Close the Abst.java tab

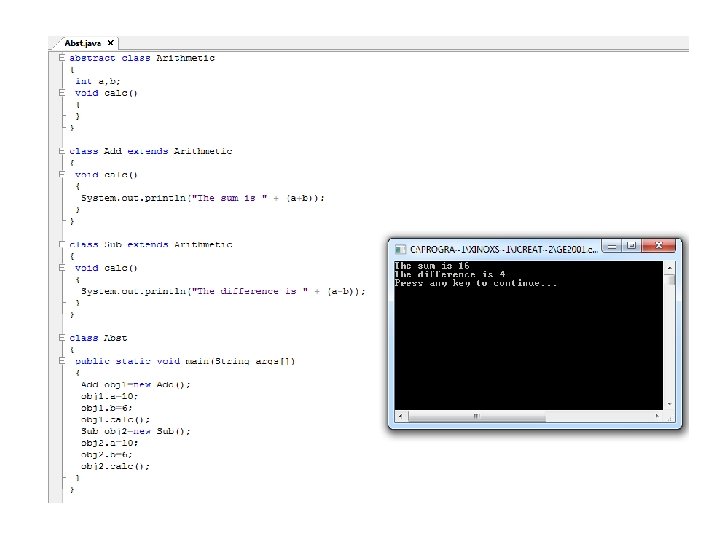pyautogui.click(x=110, y=43)
